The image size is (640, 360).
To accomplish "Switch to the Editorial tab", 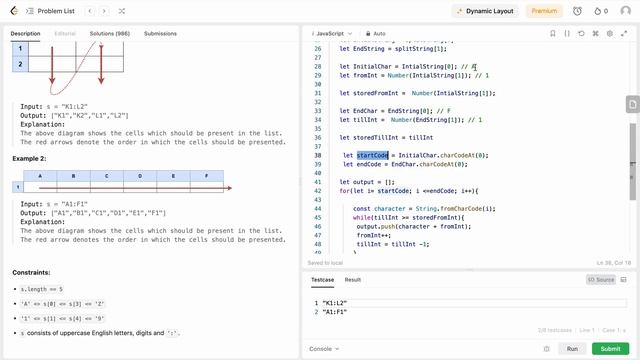I will [65, 33].
